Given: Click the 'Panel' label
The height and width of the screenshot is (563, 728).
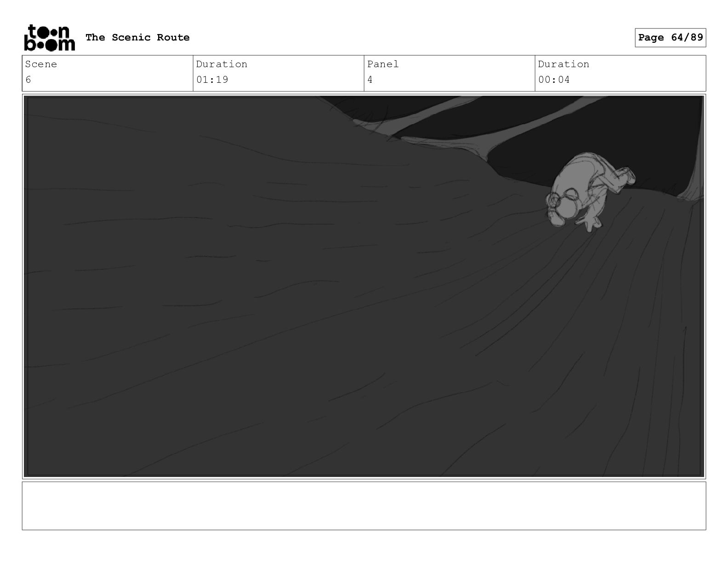Looking at the screenshot, I should coord(383,64).
